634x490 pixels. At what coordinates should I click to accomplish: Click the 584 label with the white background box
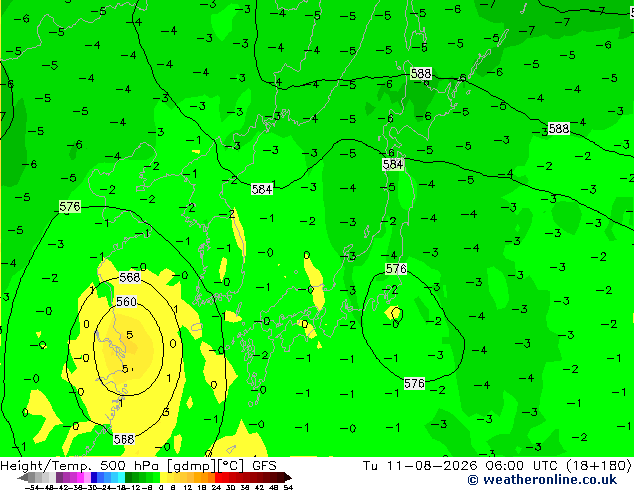pos(262,189)
